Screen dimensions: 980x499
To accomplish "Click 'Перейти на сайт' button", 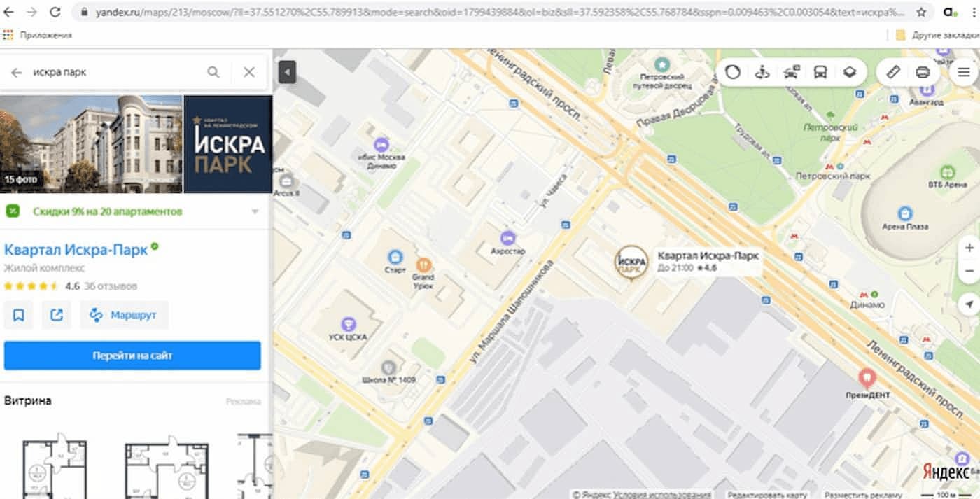I will 132,356.
